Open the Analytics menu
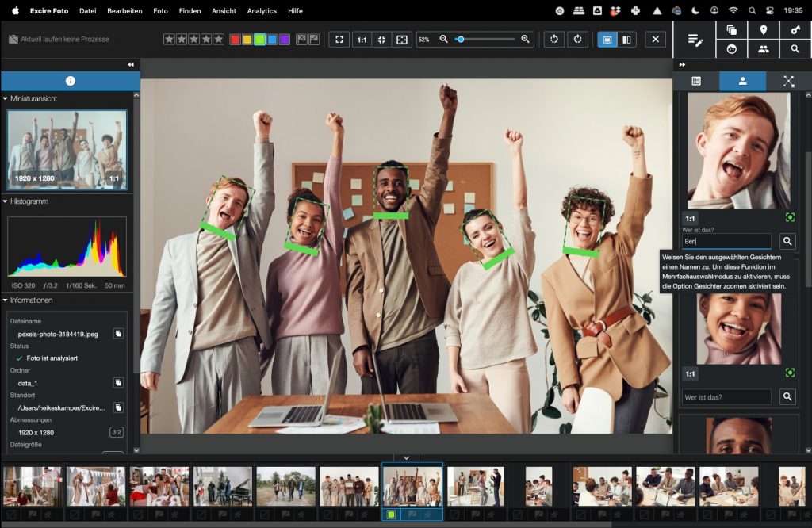812x528 pixels. click(x=262, y=11)
